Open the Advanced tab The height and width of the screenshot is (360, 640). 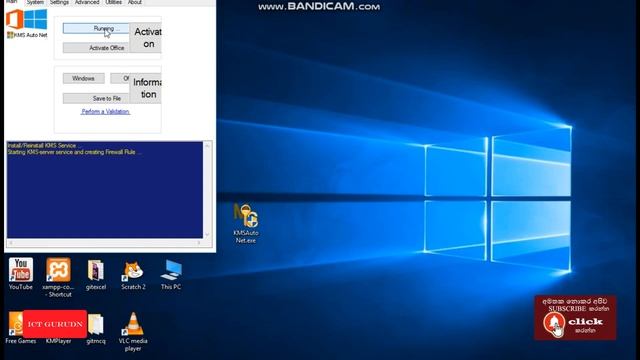87,2
